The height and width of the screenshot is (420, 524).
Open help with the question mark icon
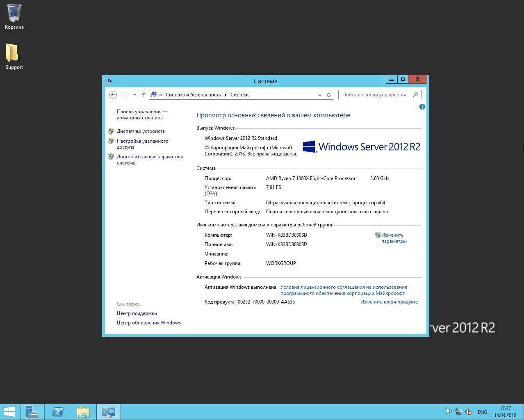tap(422, 107)
